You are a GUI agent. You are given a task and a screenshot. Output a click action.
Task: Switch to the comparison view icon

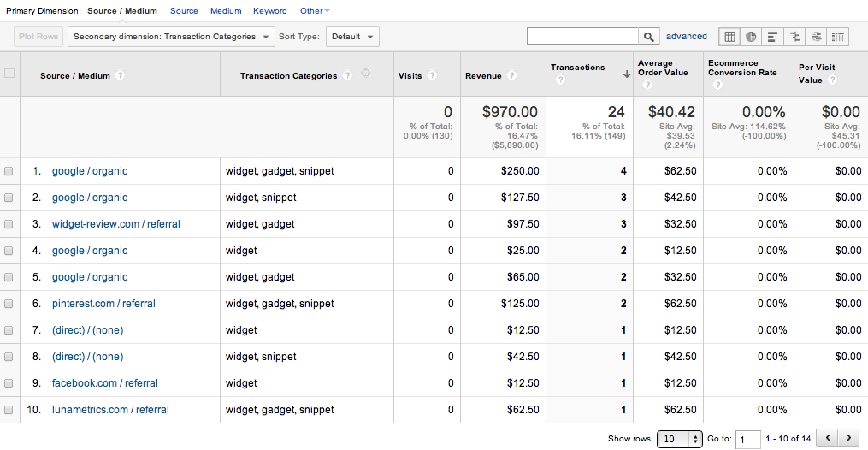(x=795, y=37)
